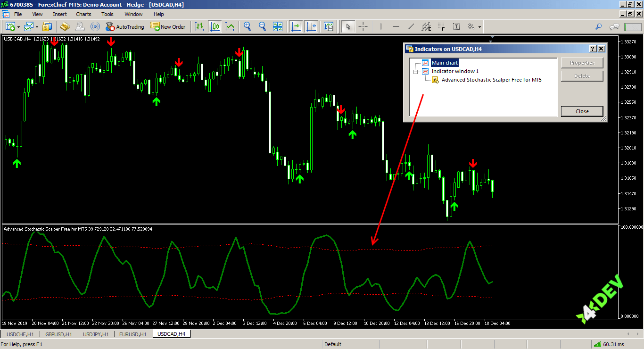Open the chat bubbles icon
The width and height of the screenshot is (644, 349).
614,26
